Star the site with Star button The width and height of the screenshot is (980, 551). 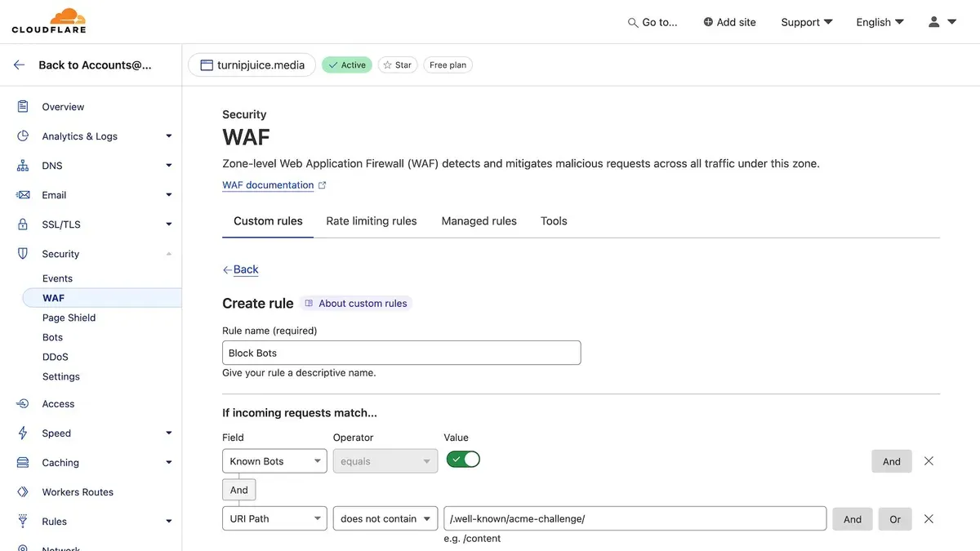(x=398, y=65)
